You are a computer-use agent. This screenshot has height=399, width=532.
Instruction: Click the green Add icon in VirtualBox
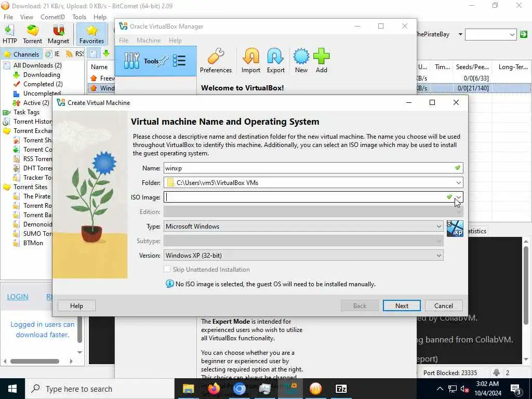[321, 61]
